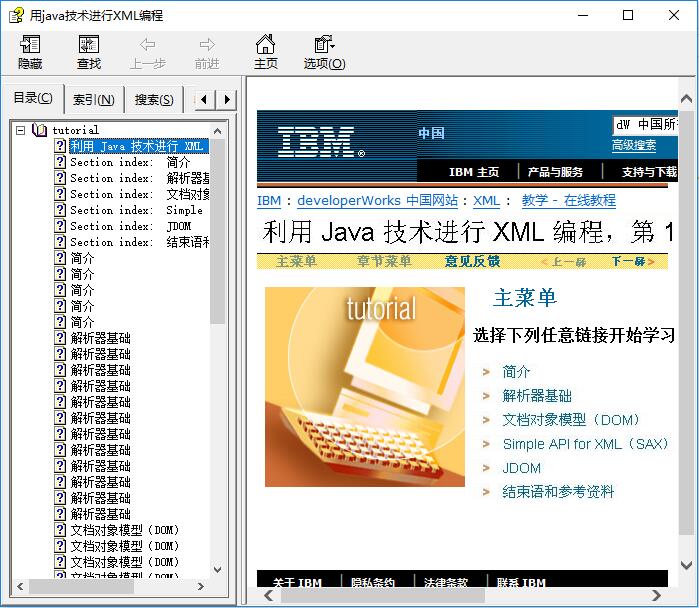
Task: Click page icon beside 'Section index: Simple'
Action: (60, 210)
